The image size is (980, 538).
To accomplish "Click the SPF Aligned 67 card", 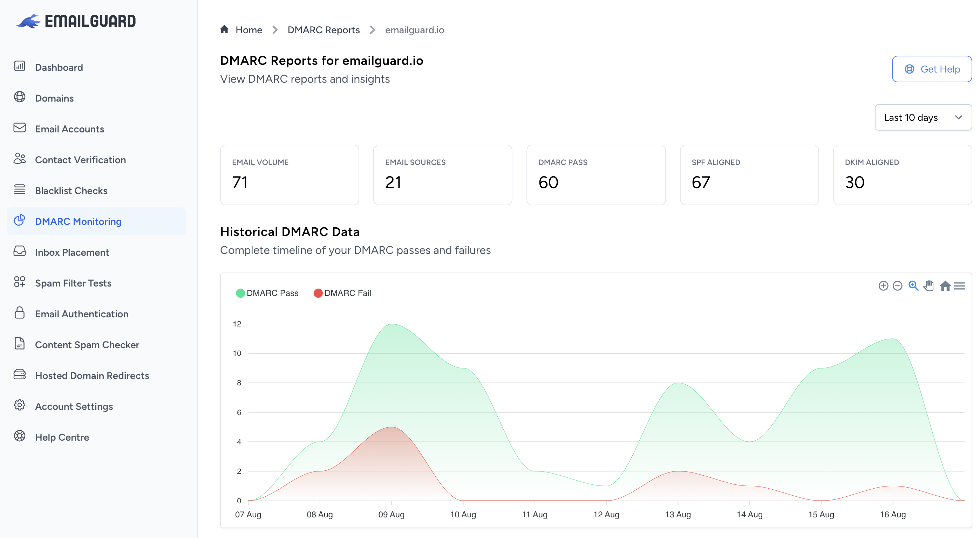I will 749,175.
